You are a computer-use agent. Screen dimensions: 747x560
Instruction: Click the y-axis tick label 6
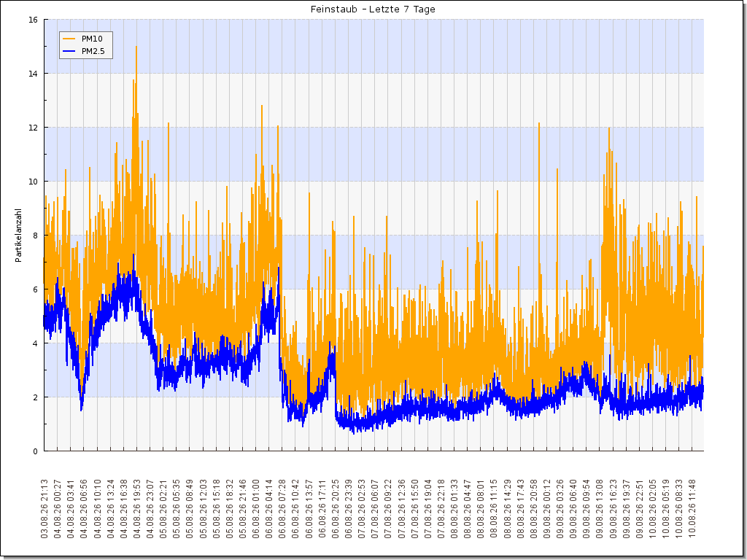point(36,289)
